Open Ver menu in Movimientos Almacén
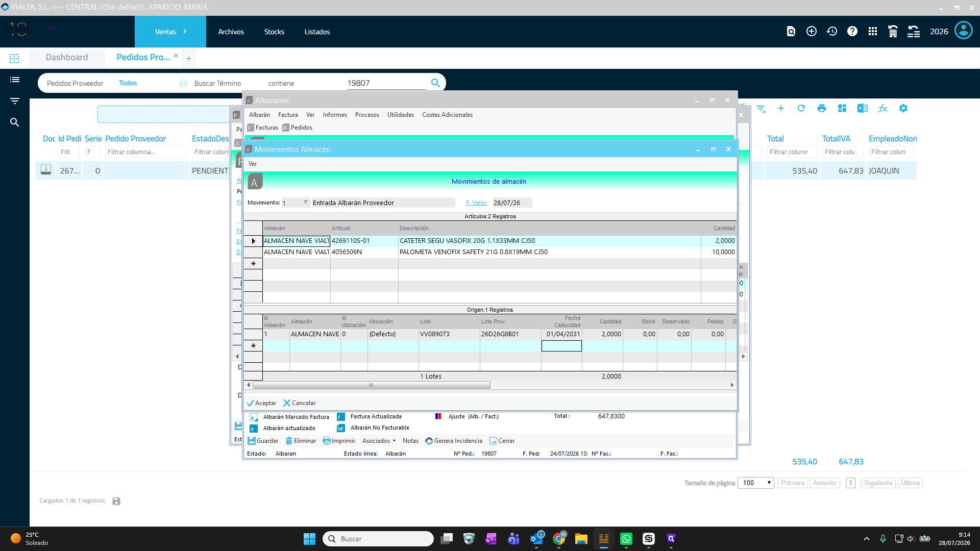 (x=253, y=164)
